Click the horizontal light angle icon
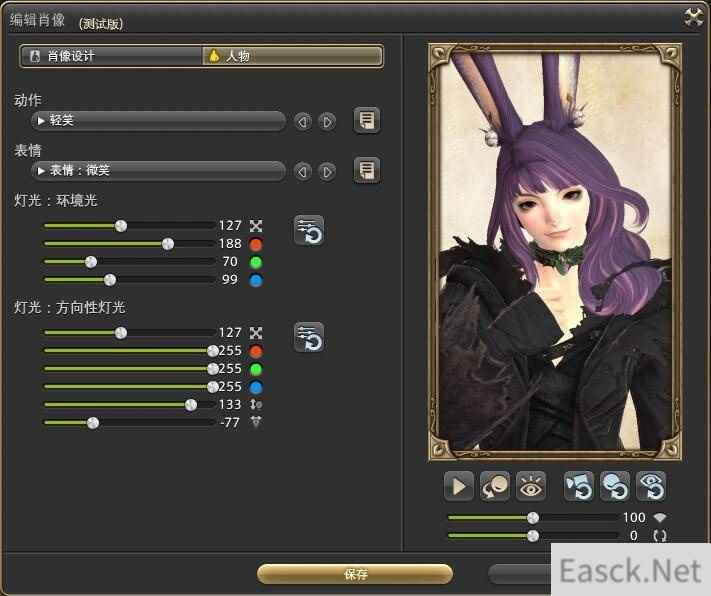The image size is (711, 596). [x=256, y=422]
